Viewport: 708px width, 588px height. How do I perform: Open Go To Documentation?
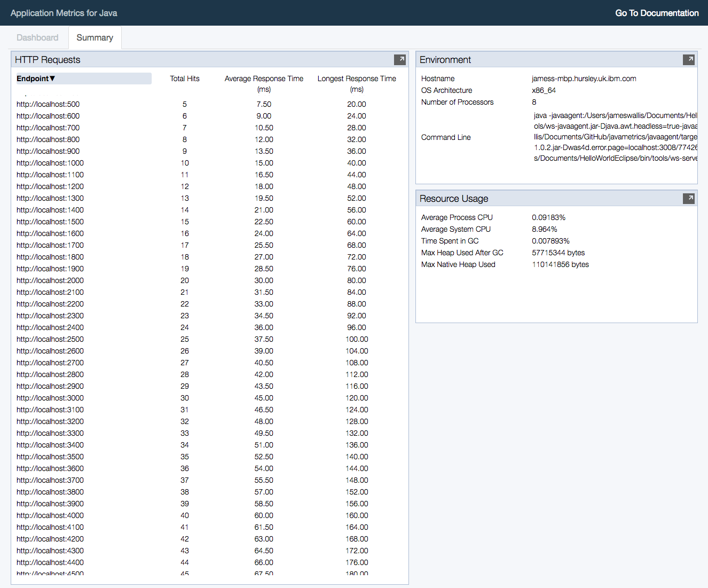click(x=657, y=13)
